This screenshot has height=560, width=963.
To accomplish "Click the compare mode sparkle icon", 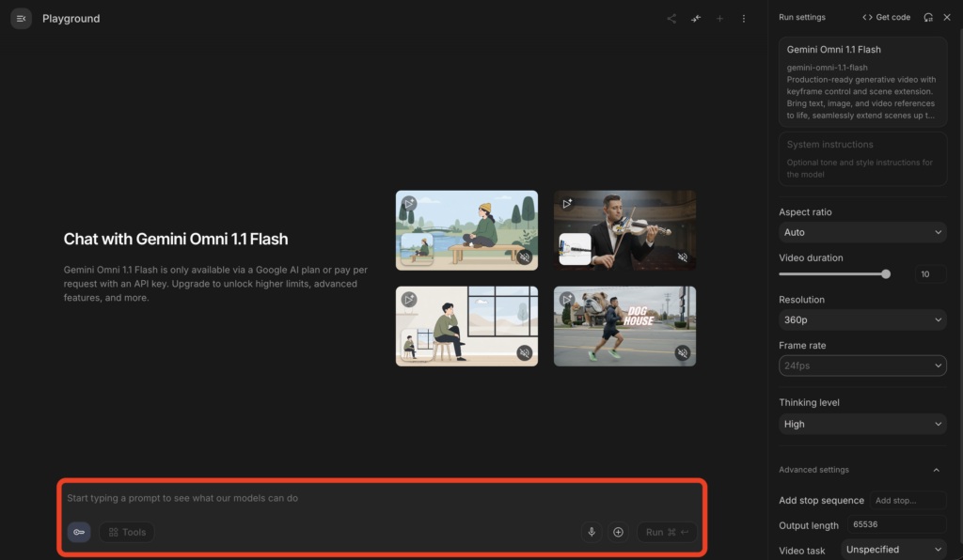I will (x=695, y=19).
